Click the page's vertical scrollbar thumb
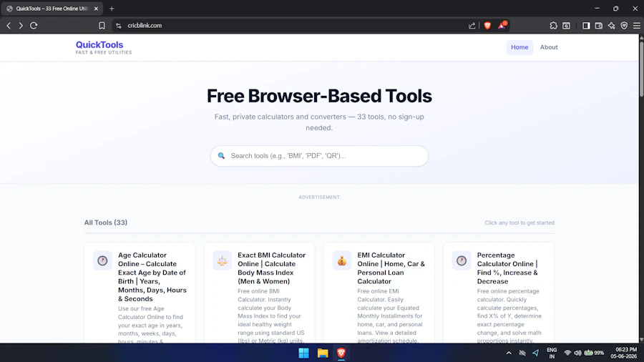Viewport: 644px width, 362px height. point(641,68)
